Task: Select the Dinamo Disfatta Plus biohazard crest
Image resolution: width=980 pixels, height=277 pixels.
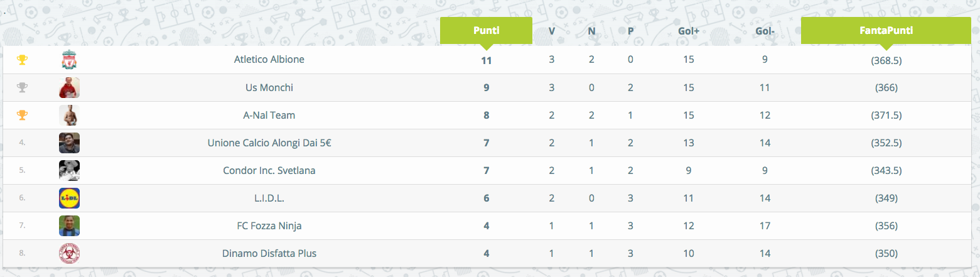Action: click(69, 253)
